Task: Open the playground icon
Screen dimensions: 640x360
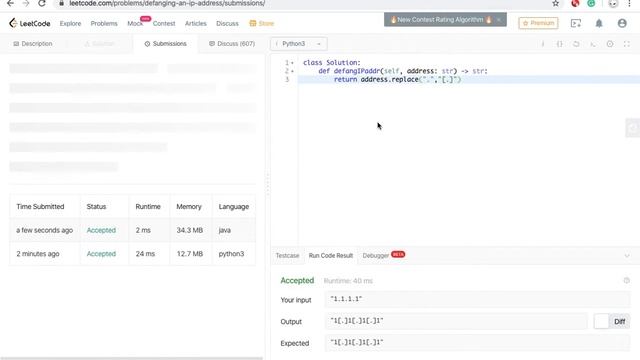Action: click(x=576, y=23)
